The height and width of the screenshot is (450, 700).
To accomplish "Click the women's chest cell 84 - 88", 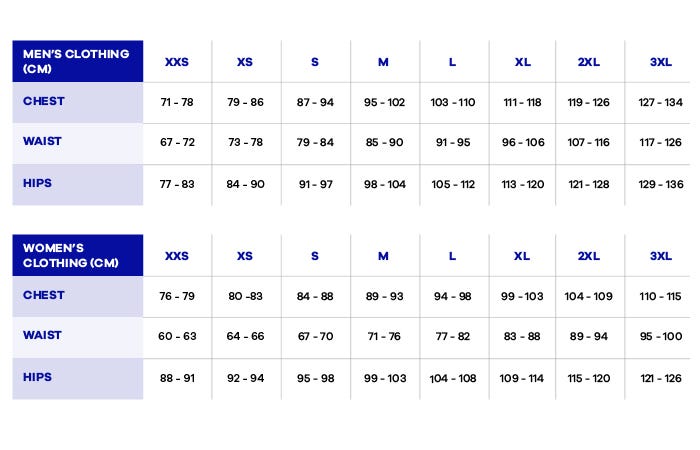I will click(314, 296).
